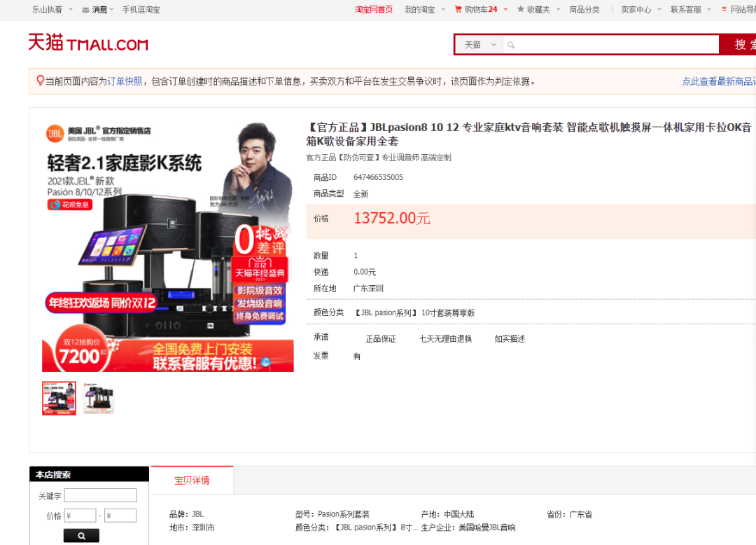This screenshot has height=545, width=756.
Task: Click the main product image
Action: click(x=168, y=247)
